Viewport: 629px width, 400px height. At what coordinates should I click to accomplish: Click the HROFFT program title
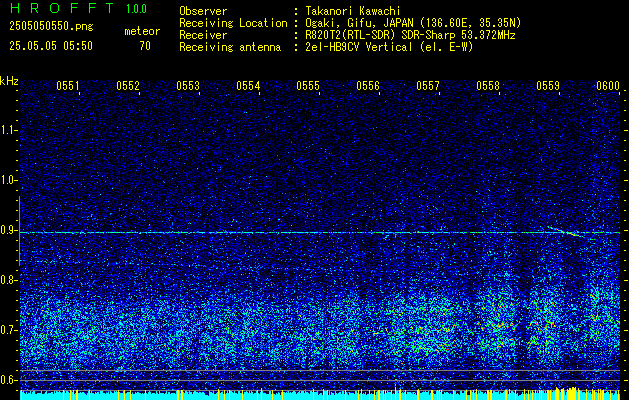click(x=62, y=8)
